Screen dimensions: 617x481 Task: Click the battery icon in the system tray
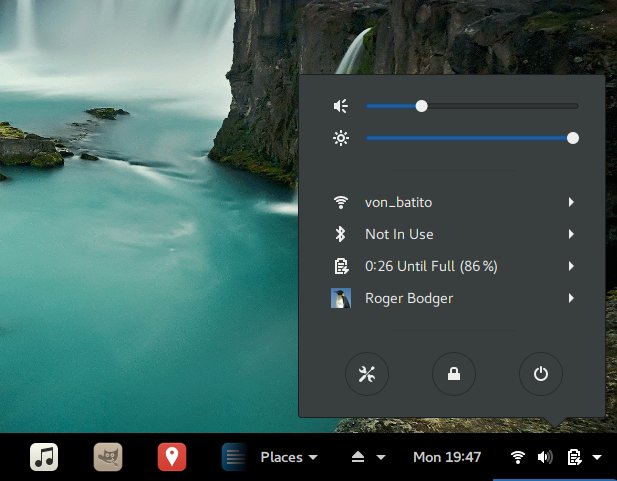pos(574,457)
